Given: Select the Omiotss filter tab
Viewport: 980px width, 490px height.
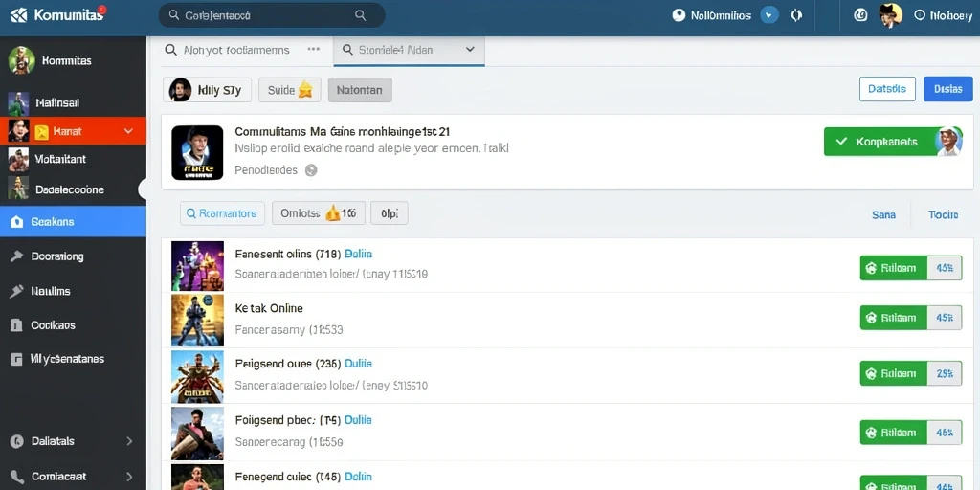Looking at the screenshot, I should 318,213.
